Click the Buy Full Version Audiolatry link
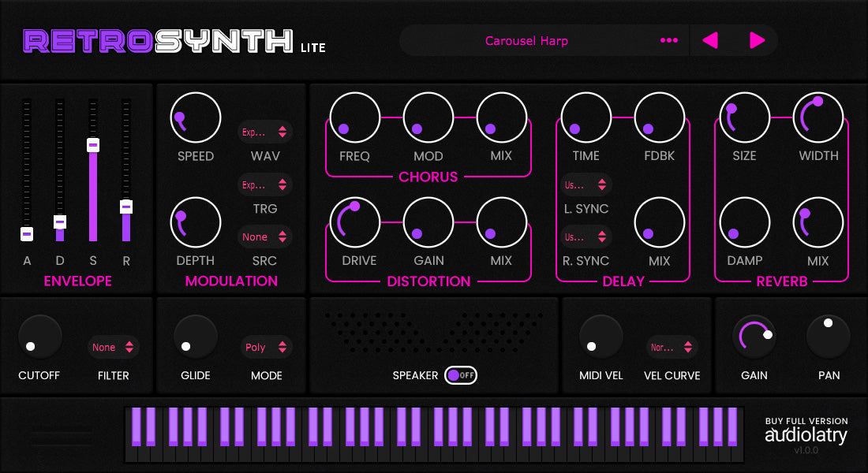868x473 pixels. pos(806,431)
